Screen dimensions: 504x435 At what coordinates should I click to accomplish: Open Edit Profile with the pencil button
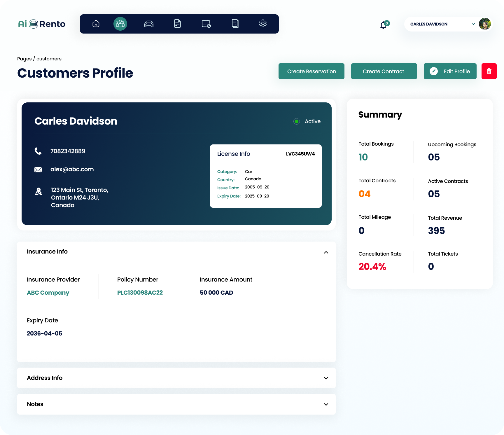(450, 71)
